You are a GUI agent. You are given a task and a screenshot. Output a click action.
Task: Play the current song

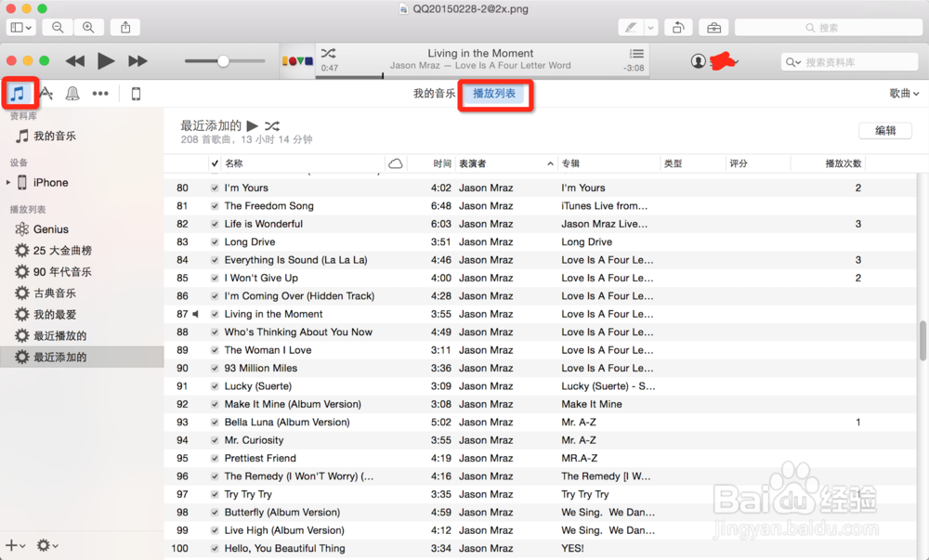pos(106,60)
